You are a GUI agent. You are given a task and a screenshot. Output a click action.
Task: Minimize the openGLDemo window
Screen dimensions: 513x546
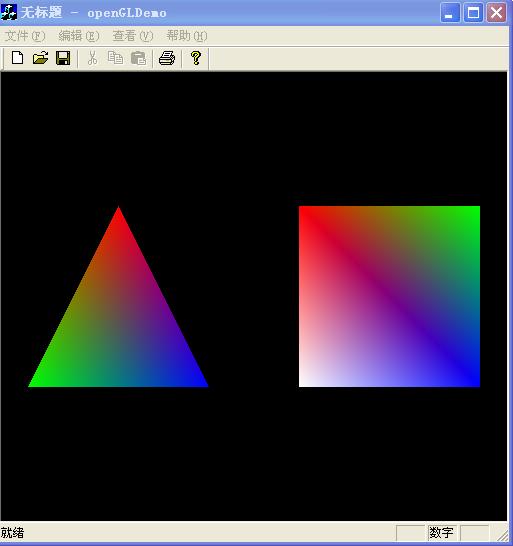coord(450,13)
